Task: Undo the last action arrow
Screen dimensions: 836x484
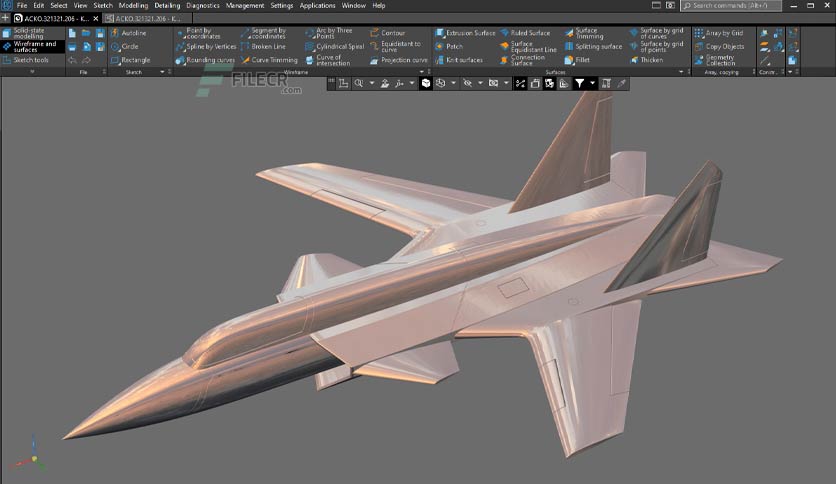Action: pyautogui.click(x=72, y=60)
